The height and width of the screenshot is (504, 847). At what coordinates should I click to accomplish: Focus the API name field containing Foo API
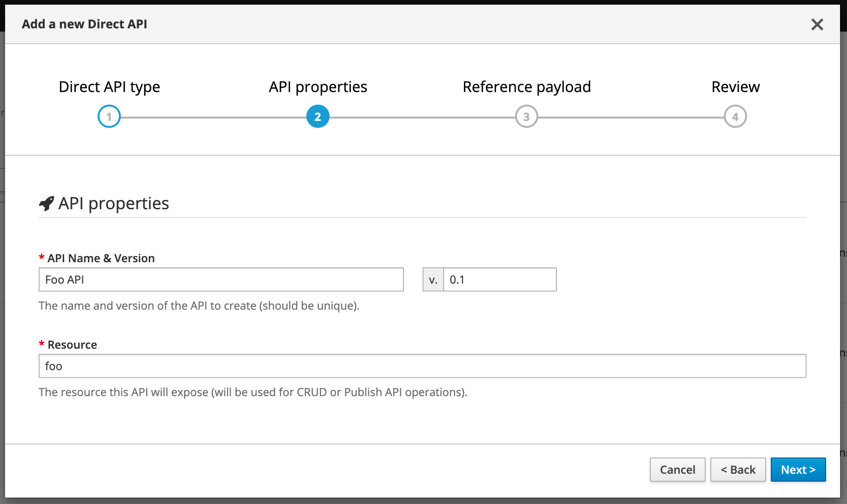pos(221,279)
